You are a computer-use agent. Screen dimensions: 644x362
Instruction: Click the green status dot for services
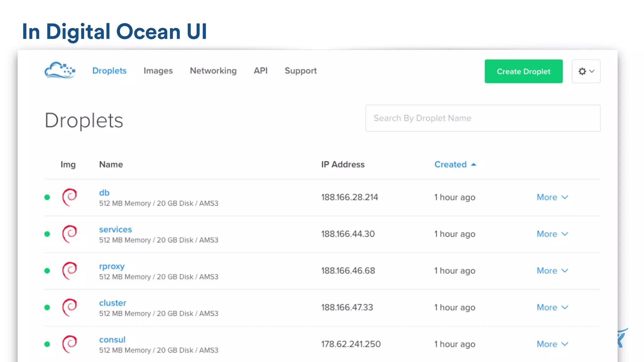pyautogui.click(x=47, y=234)
